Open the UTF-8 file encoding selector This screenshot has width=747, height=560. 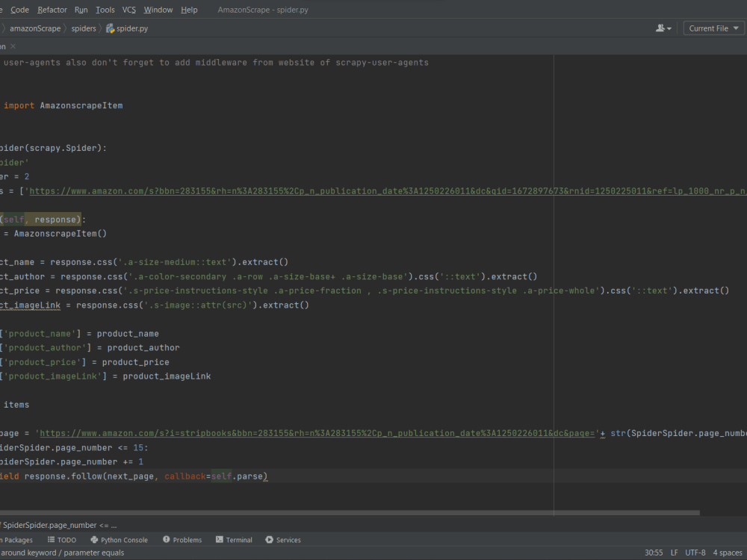click(695, 553)
